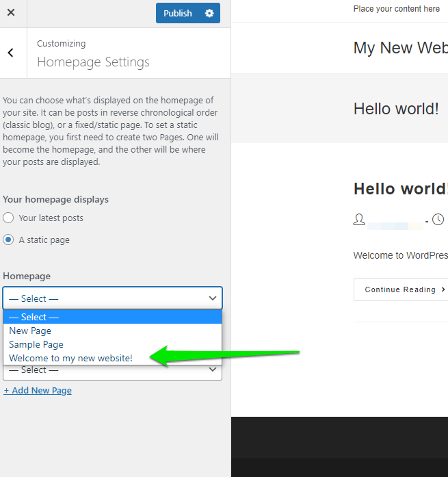Click the 'Homepage Settings' section heading
Viewport: 448px width, 477px height.
[x=93, y=62]
